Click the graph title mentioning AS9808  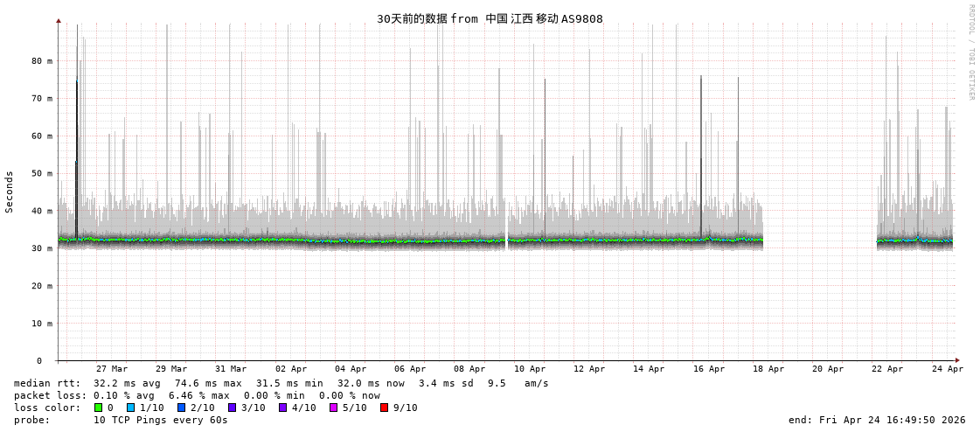coord(490,18)
